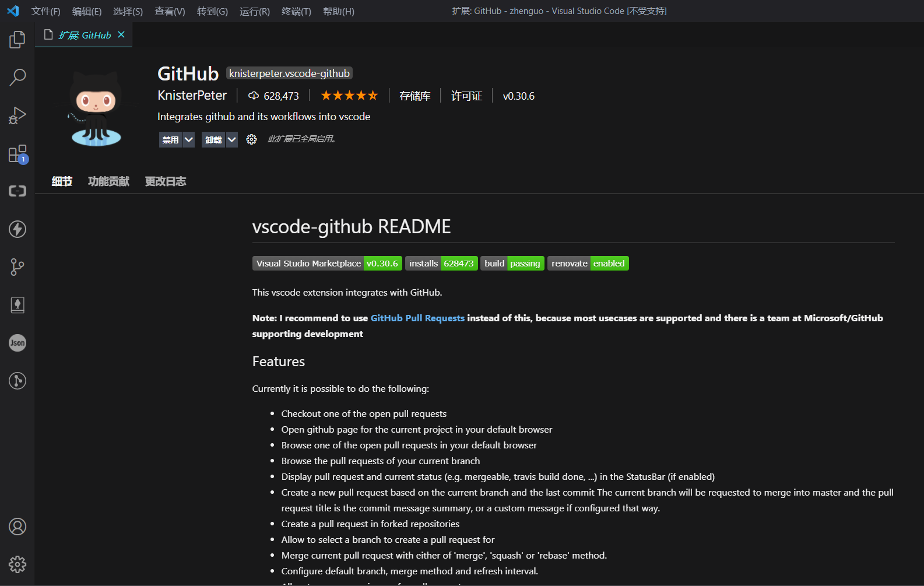The height and width of the screenshot is (586, 924).
Task: Open the Json activity bar icon
Action: tap(17, 343)
